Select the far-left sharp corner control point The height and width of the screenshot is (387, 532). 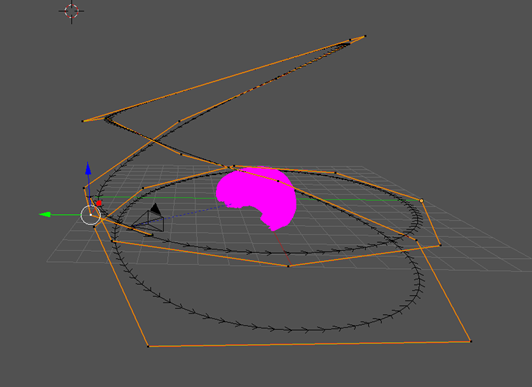click(83, 121)
